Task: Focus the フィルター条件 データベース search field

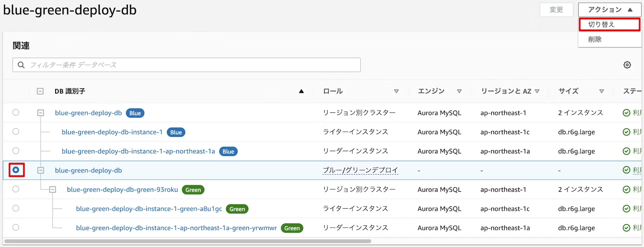Action: coord(193,65)
